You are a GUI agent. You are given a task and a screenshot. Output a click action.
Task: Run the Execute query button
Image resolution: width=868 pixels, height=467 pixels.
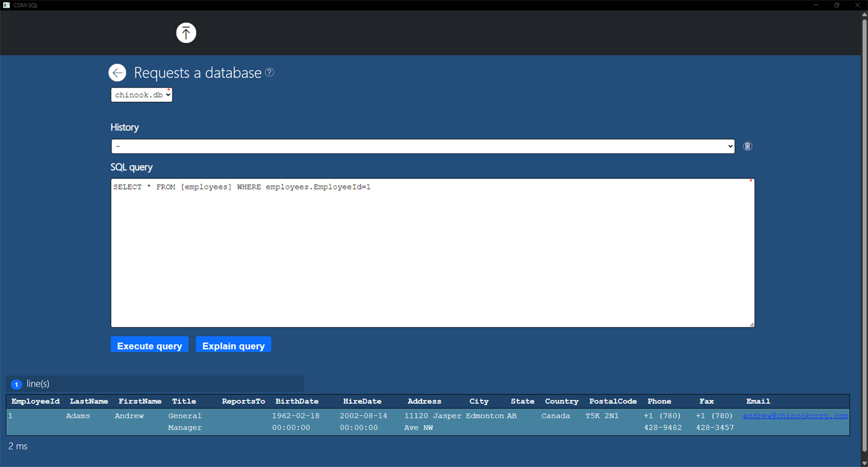(x=150, y=345)
